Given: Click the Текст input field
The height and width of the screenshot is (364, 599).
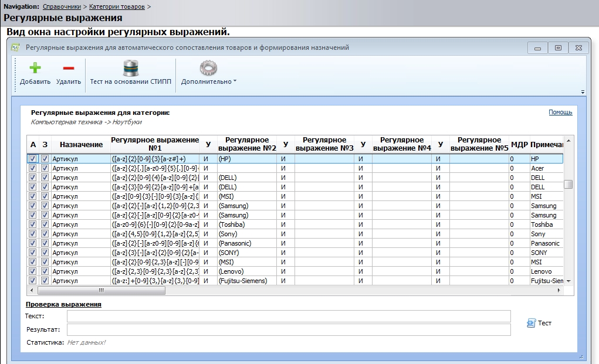Looking at the screenshot, I should [289, 316].
